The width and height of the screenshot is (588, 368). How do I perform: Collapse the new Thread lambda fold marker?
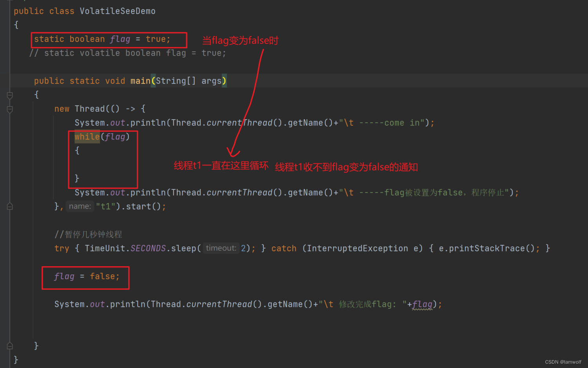pyautogui.click(x=10, y=109)
